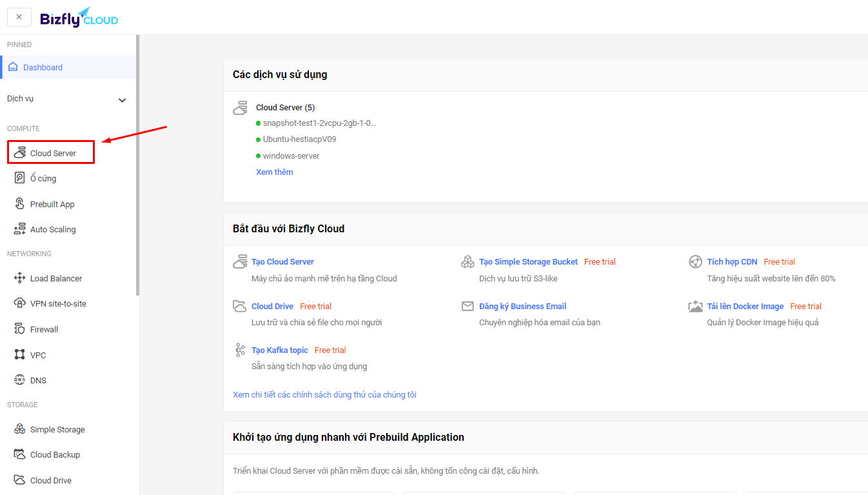This screenshot has height=495, width=868.
Task: Click the Xem thêm link
Action: [275, 172]
